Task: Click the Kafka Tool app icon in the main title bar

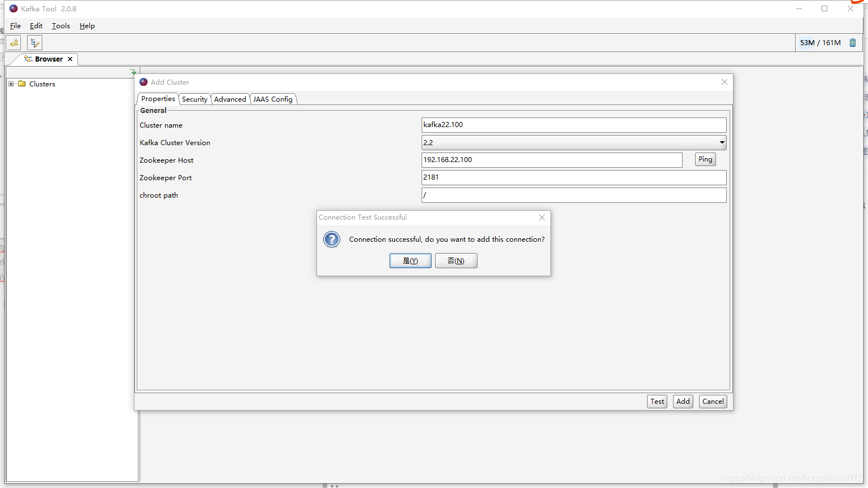Action: pos(14,8)
